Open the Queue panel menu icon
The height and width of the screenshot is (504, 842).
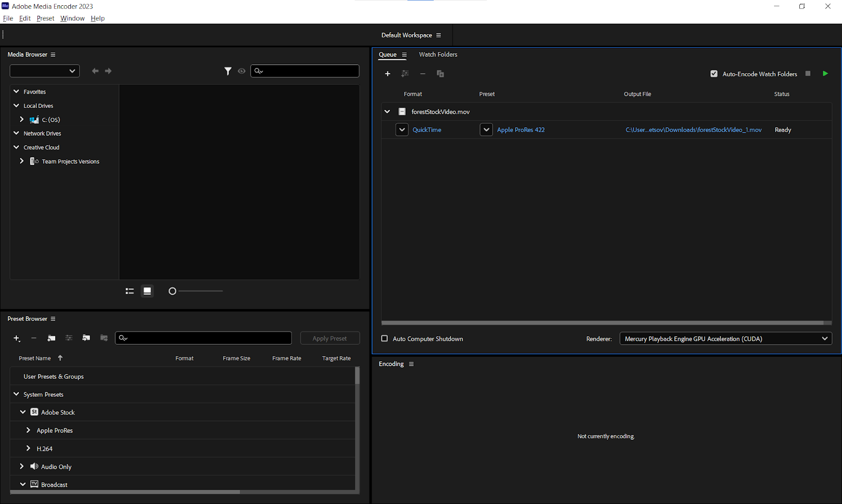(x=404, y=55)
